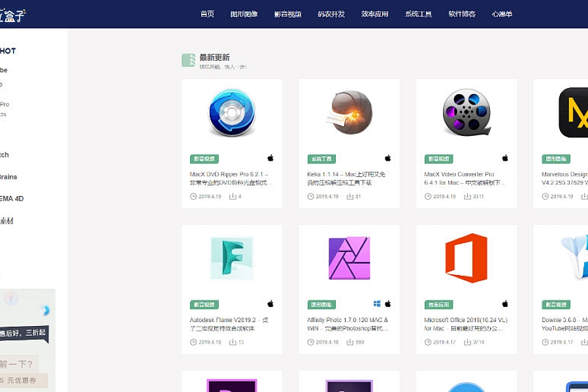
Task: Open the Autodesk Flame app icon
Action: tap(232, 258)
